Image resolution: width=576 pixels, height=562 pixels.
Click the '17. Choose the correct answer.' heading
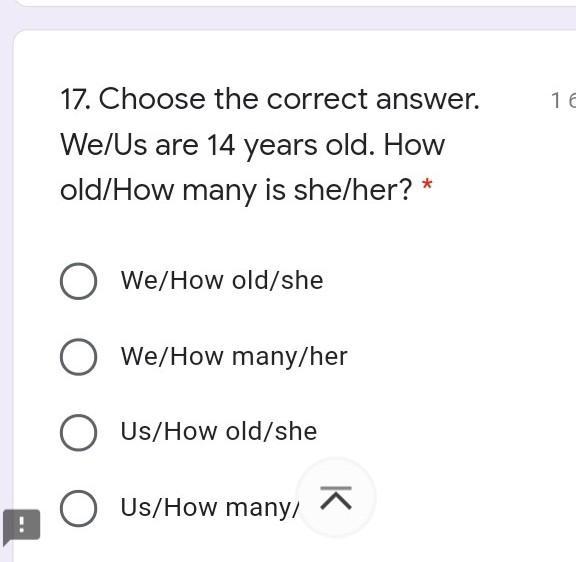point(270,99)
